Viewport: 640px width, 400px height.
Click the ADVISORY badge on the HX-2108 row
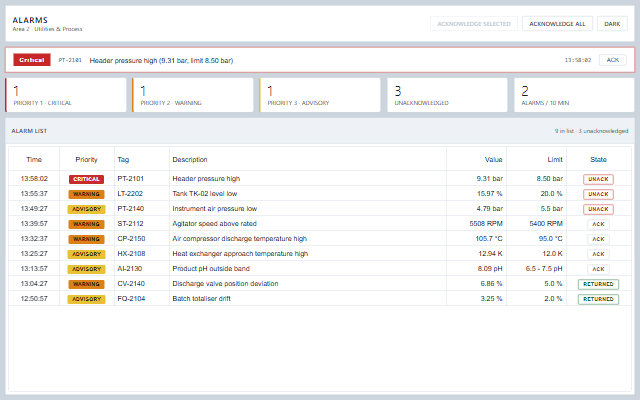[87, 254]
